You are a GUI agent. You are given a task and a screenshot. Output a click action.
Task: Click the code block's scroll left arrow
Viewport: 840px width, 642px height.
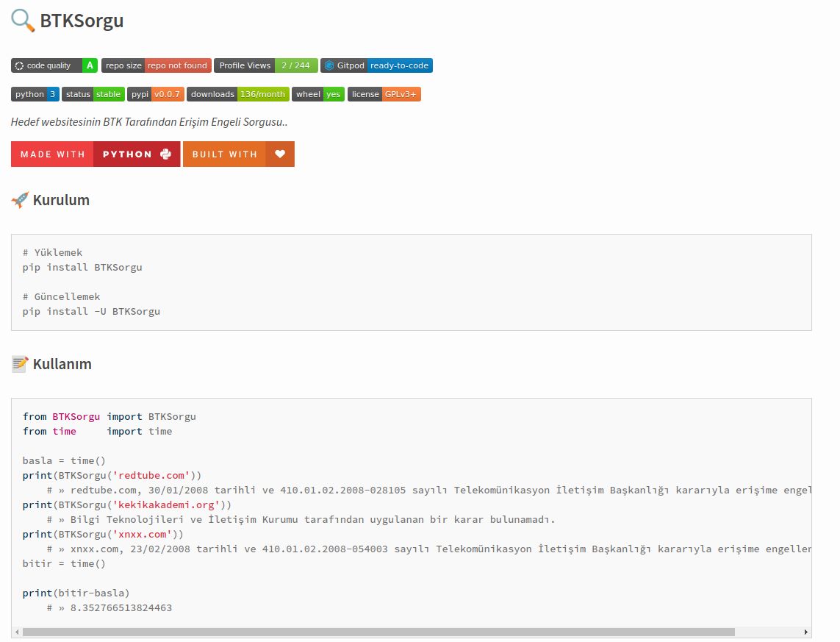[17, 632]
